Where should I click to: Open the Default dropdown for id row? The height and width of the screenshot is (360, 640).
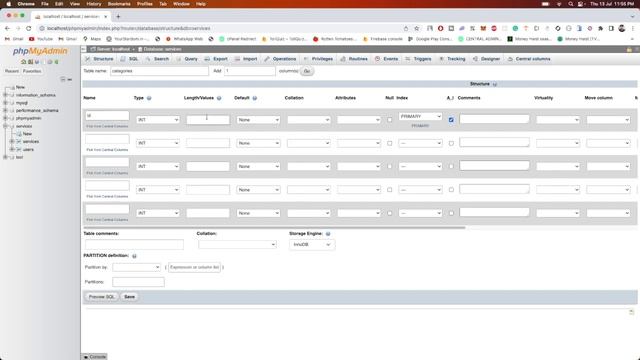pyautogui.click(x=258, y=120)
